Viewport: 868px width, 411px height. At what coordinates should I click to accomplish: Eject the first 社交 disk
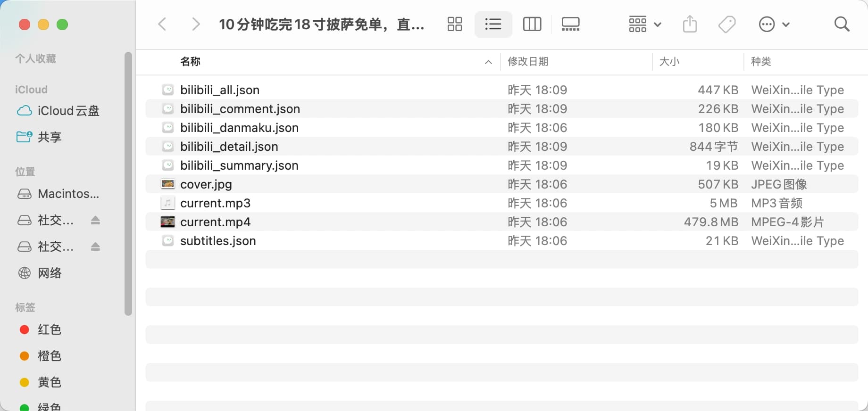pyautogui.click(x=95, y=220)
